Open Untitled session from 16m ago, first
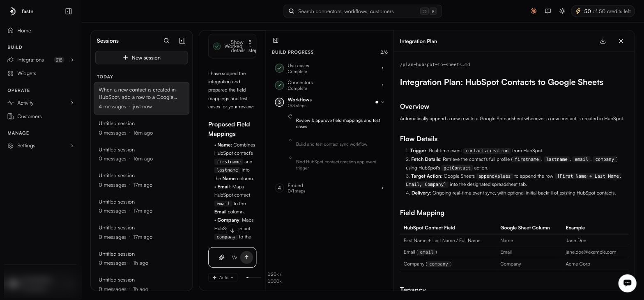This screenshot has width=644, height=300. (141, 128)
